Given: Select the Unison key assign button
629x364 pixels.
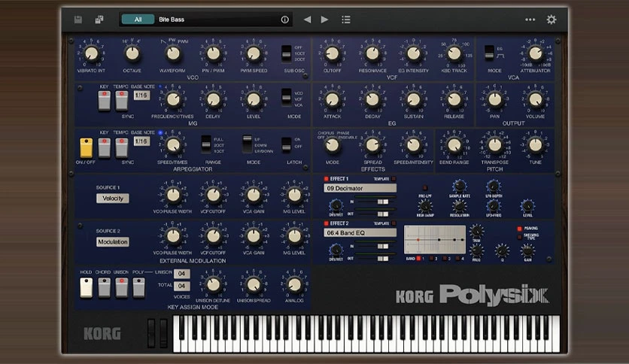Looking at the screenshot, I should [x=122, y=288].
